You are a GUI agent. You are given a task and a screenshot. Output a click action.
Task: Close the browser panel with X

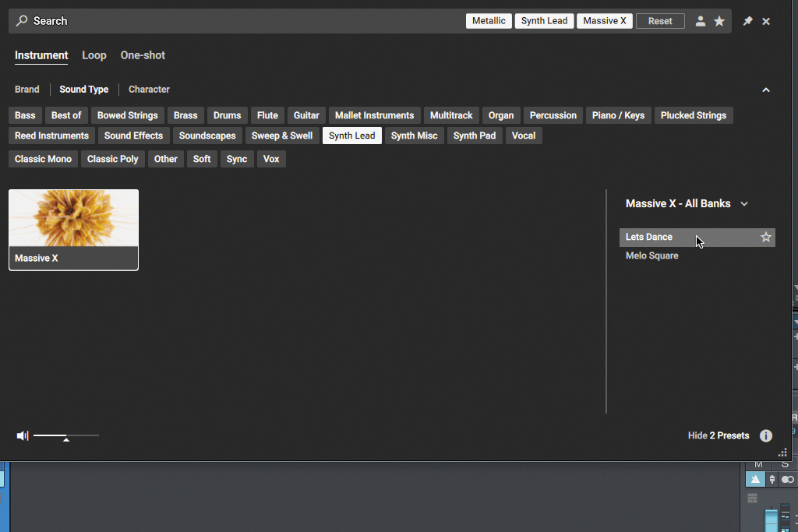click(x=766, y=21)
